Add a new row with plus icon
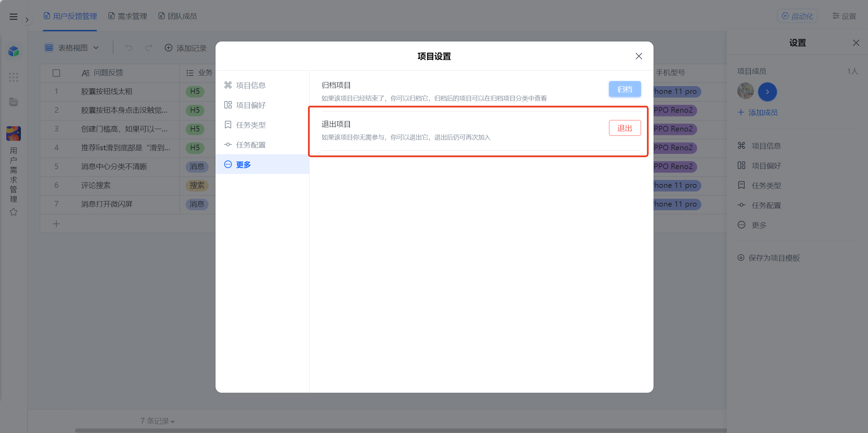The height and width of the screenshot is (433, 868). point(56,224)
